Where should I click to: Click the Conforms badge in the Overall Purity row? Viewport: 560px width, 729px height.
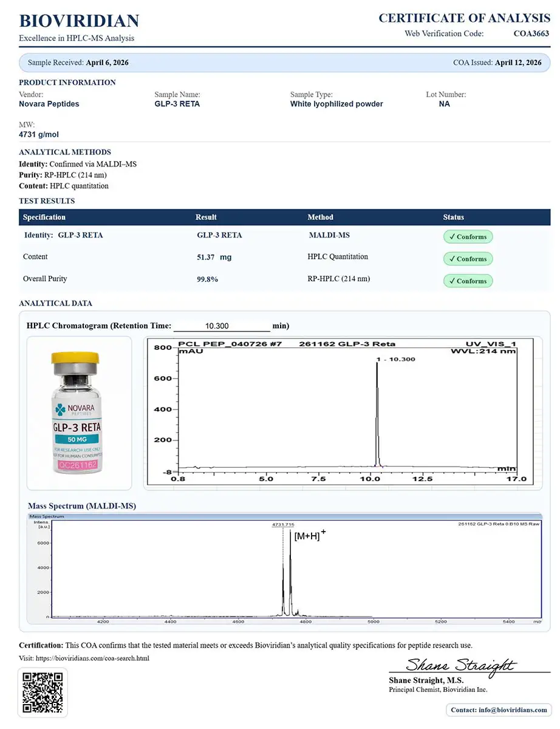[468, 281]
